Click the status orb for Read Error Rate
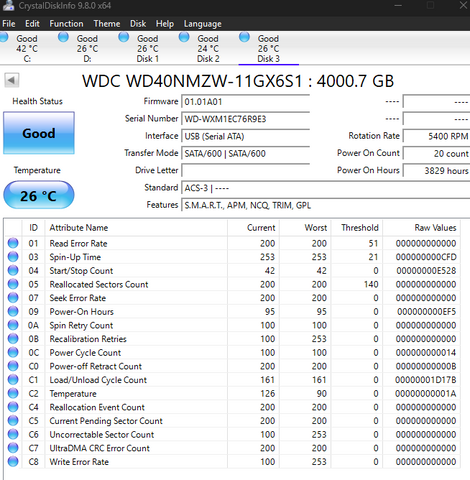This screenshot has width=470, height=480. pyautogui.click(x=13, y=243)
